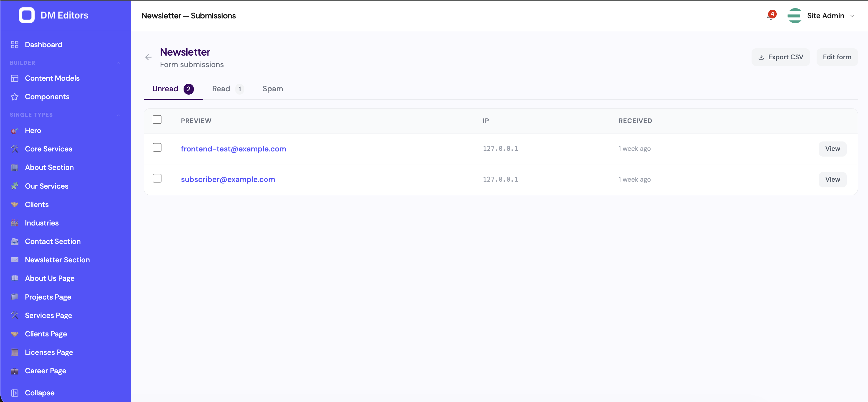Switch to the Spam tab
The width and height of the screenshot is (868, 402).
[272, 89]
